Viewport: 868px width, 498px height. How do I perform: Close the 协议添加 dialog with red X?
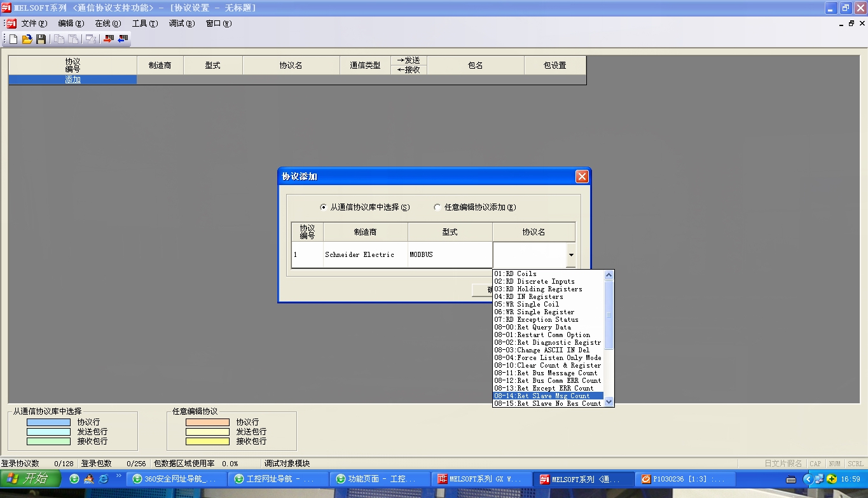coord(581,177)
